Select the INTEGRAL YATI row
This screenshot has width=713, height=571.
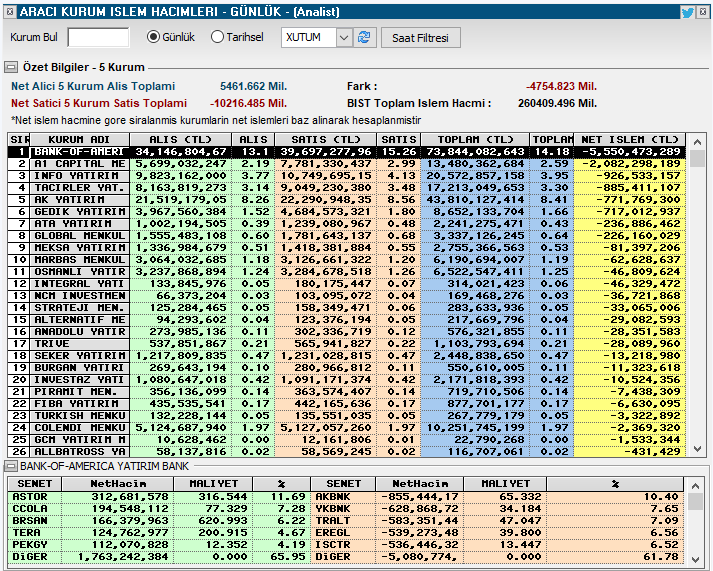346,284
